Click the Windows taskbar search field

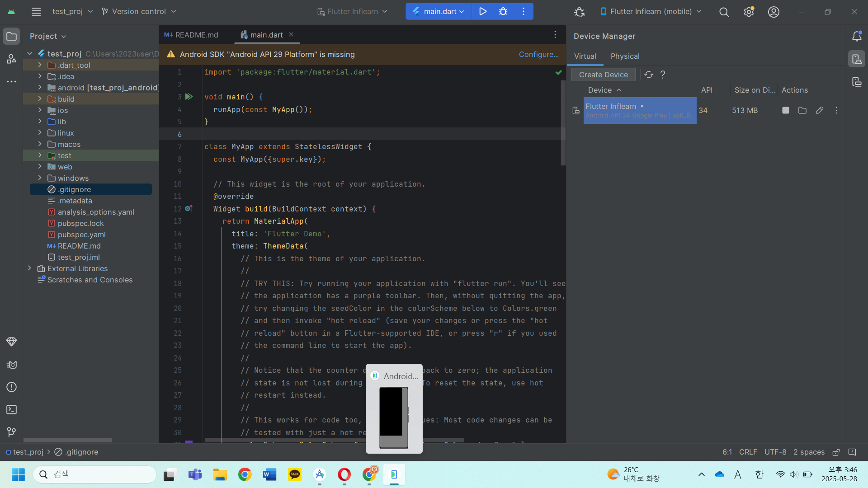[x=94, y=474]
